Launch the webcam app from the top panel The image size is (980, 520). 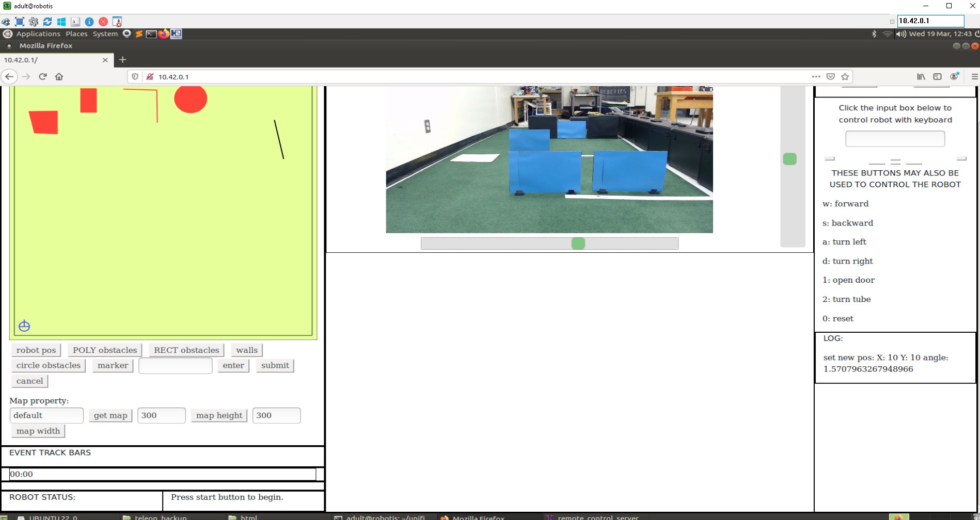(x=127, y=34)
